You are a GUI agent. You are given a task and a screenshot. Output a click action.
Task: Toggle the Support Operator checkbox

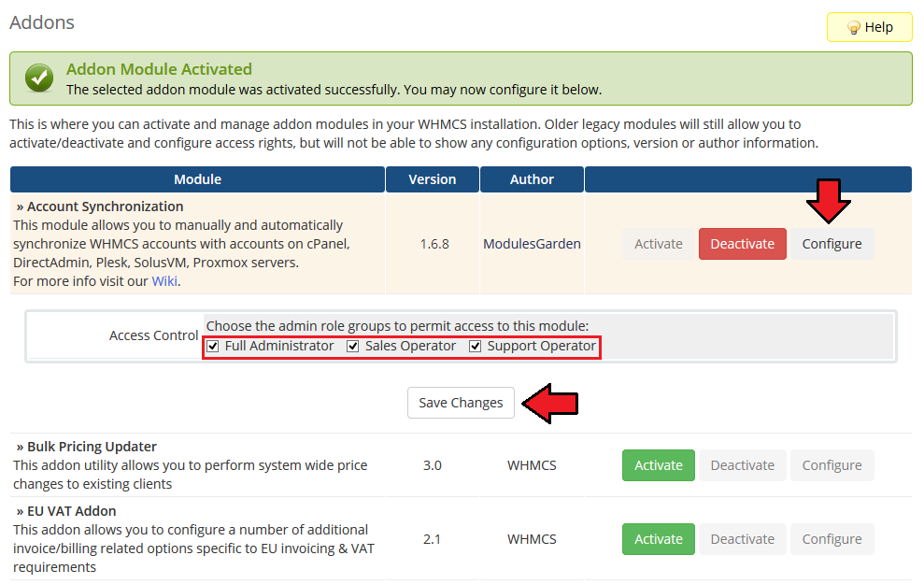coord(475,346)
